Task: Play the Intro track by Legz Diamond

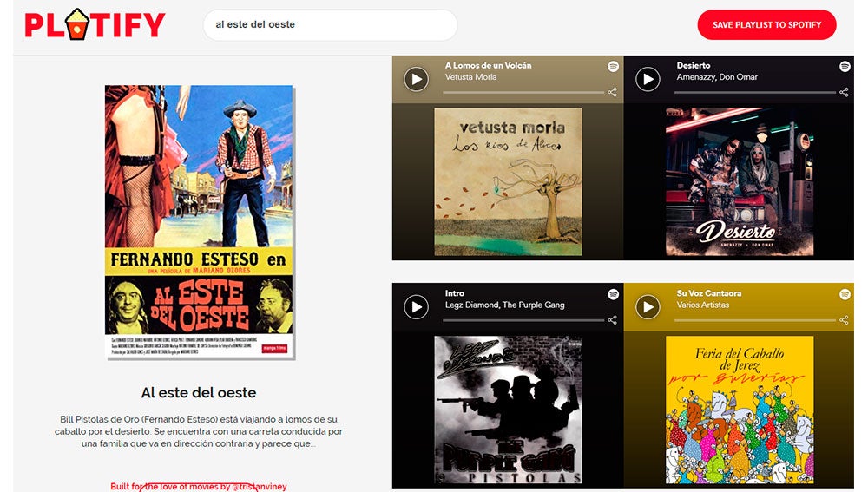Action: pos(417,307)
